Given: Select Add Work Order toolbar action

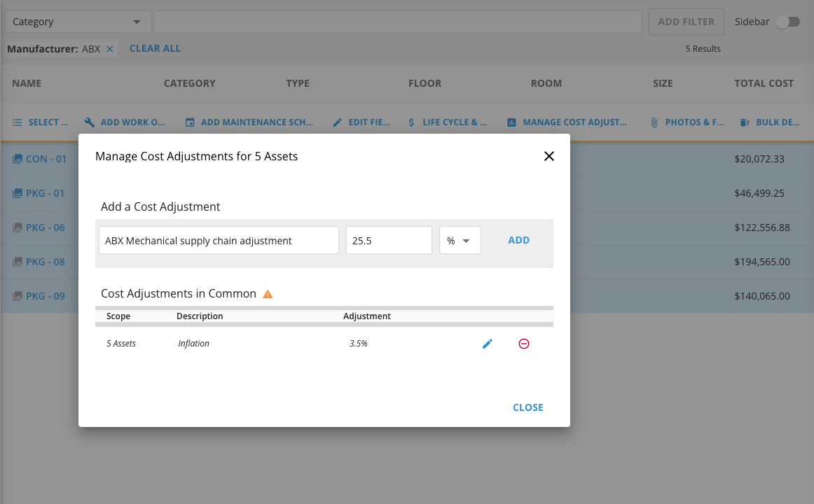Looking at the screenshot, I should pyautogui.click(x=125, y=122).
